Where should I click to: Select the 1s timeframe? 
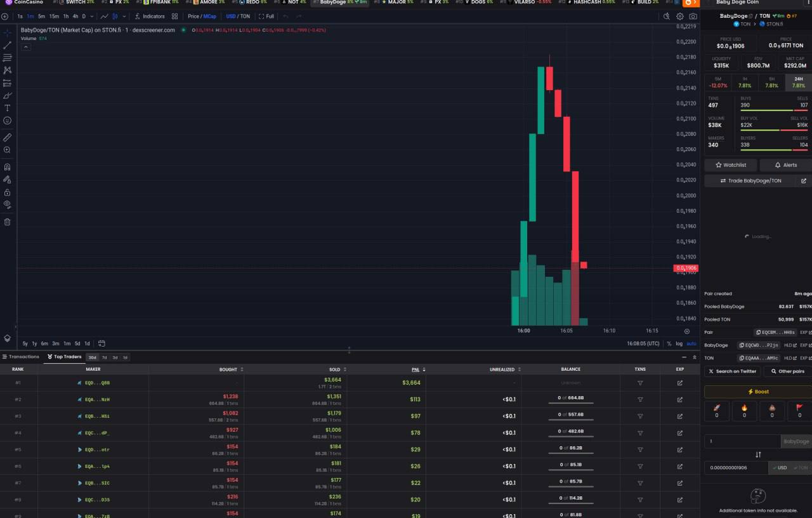[x=20, y=17]
